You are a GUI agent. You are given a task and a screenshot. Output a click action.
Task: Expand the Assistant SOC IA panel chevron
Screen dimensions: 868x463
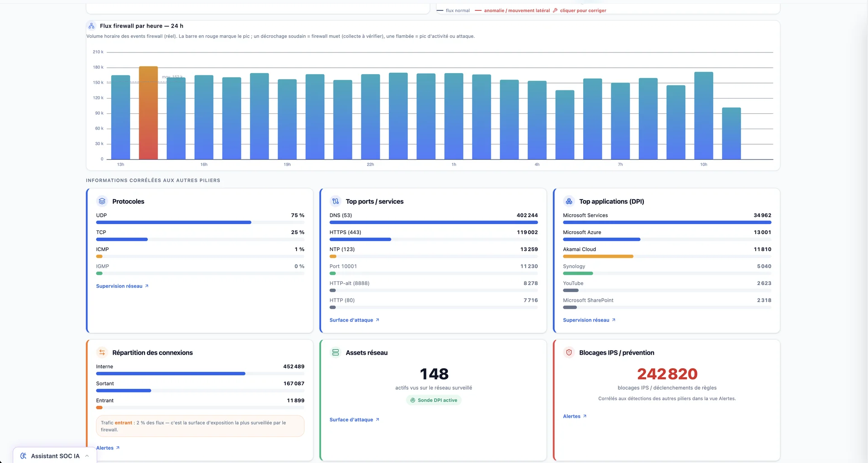pos(87,456)
